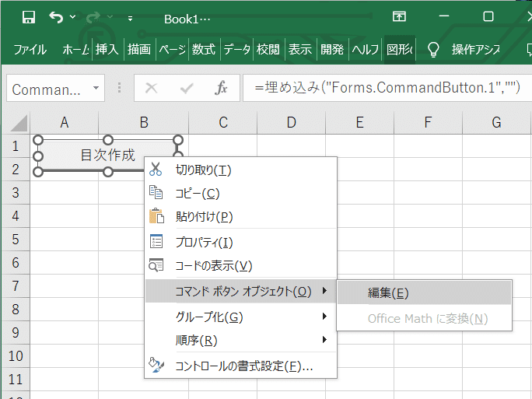Viewport: 532px width, 399px height.
Task: Click the formula bar resize dots handle
Action: pyautogui.click(x=119, y=88)
